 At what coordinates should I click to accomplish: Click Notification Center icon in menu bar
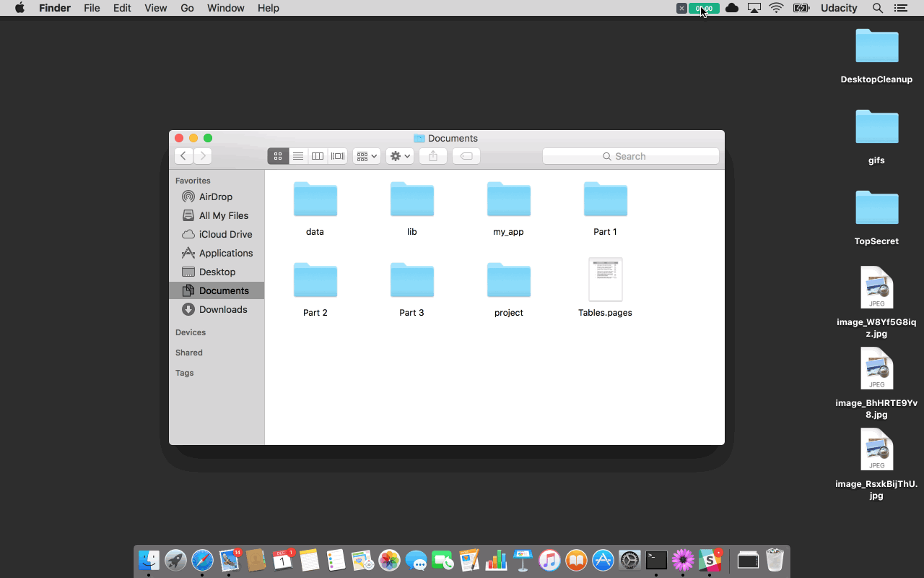click(x=900, y=8)
